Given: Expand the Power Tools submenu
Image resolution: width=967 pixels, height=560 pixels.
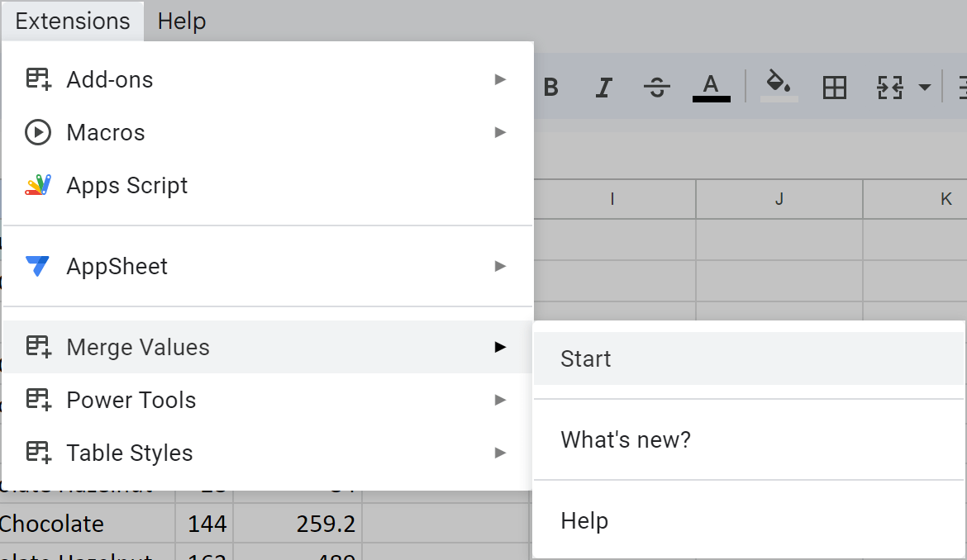Looking at the screenshot, I should coord(499,400).
